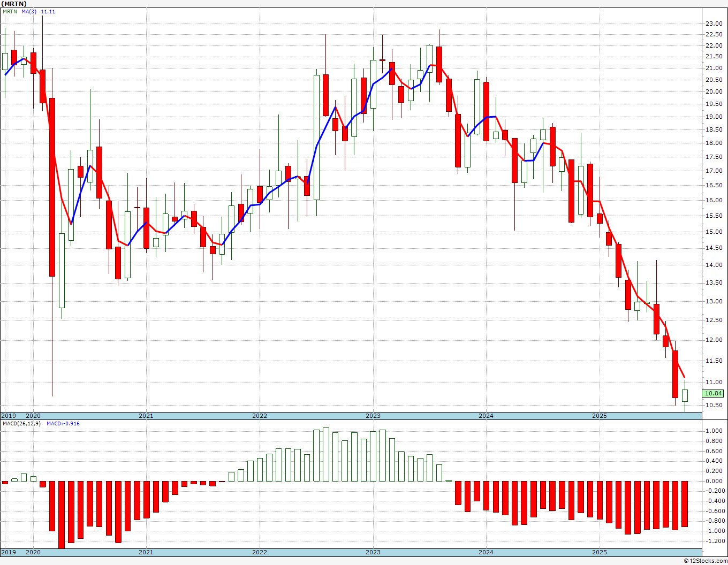Select the MACD:-0.916 value label
Screen dimensions: 728x565
(63, 424)
